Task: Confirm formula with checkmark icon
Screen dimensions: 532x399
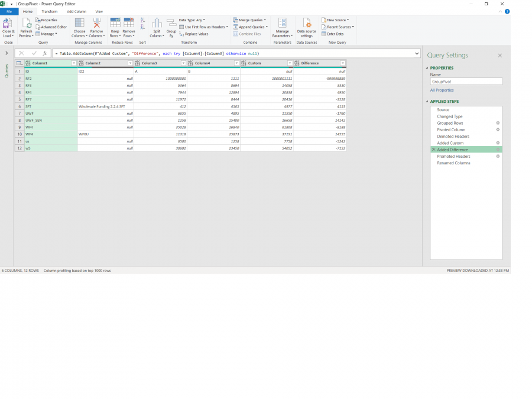Action: click(x=34, y=53)
